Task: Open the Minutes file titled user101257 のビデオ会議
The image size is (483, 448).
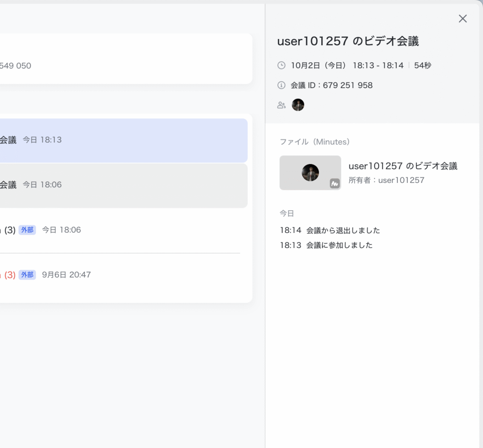Action: 402,166
